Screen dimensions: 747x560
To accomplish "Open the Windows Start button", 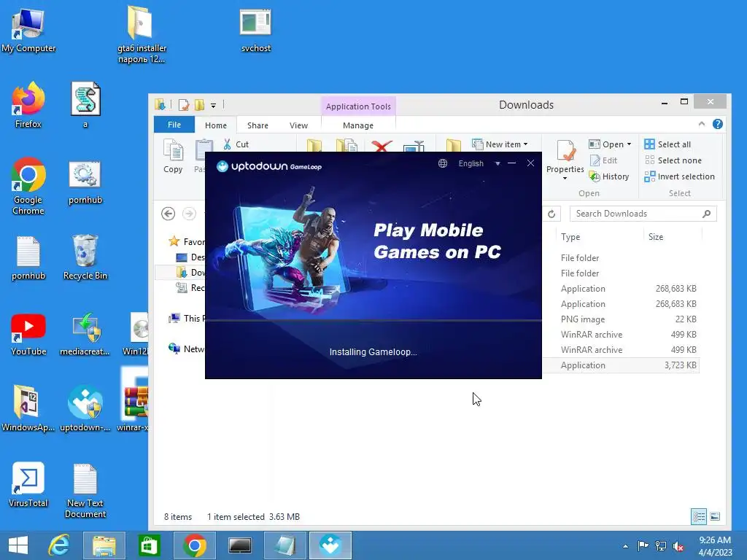I will pos(18,545).
